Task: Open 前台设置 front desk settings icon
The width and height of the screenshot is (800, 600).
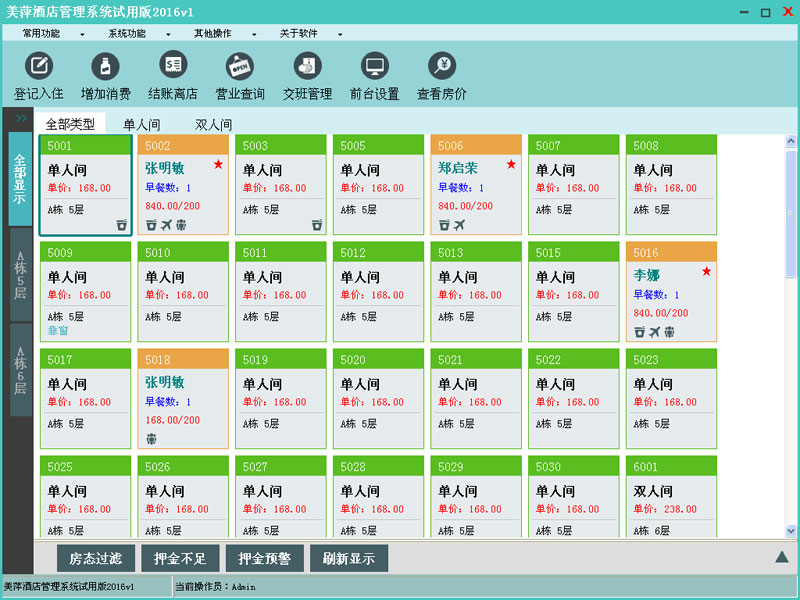Action: click(374, 66)
